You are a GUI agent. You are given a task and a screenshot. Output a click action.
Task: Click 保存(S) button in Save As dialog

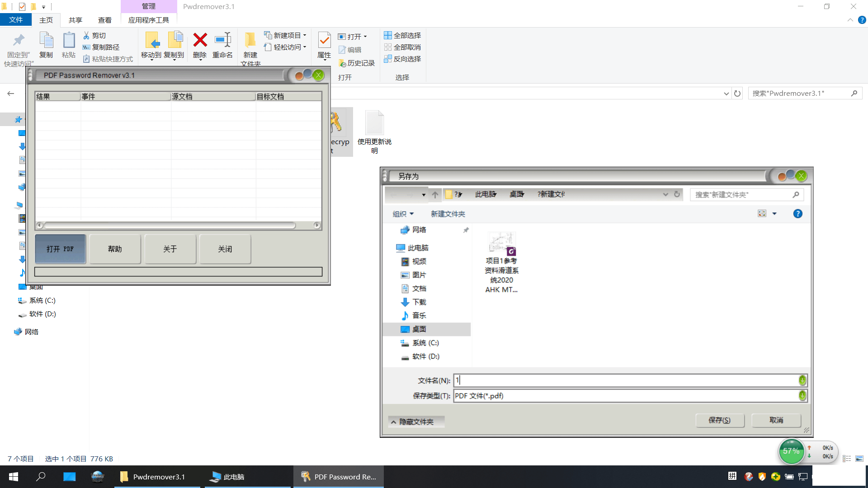(x=719, y=420)
